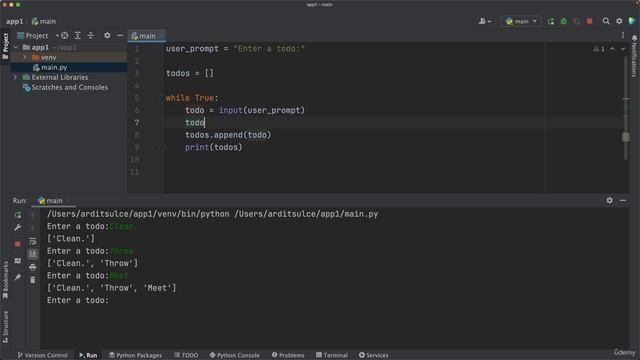Screen dimensions: 640x360
Task: Select Scratches and Consoles item
Action: [x=69, y=87]
